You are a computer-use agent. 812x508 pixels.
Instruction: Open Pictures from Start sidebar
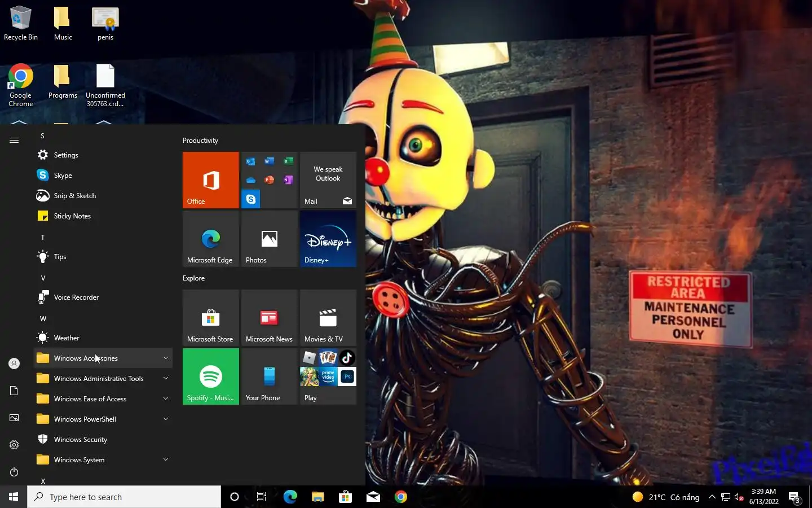click(14, 418)
